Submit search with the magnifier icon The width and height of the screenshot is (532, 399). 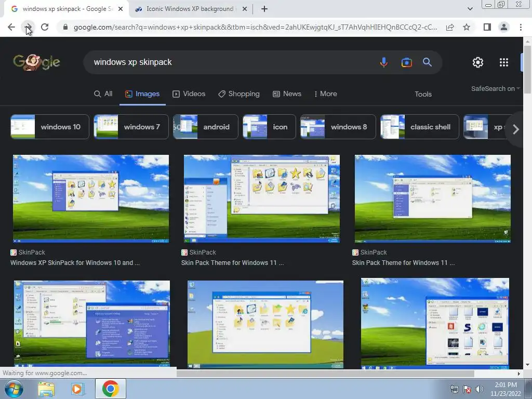(x=427, y=62)
